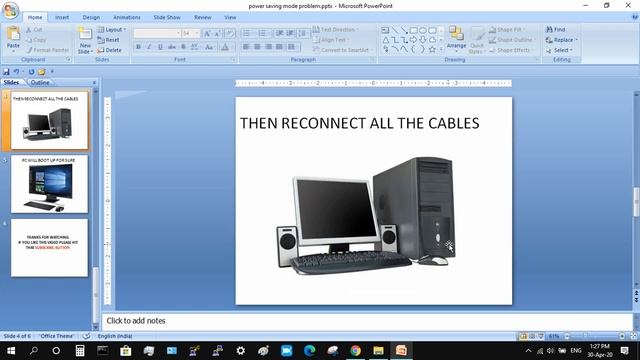Select 'PC WILL BOOT UP FOR SURE' thumbnail

[49, 184]
